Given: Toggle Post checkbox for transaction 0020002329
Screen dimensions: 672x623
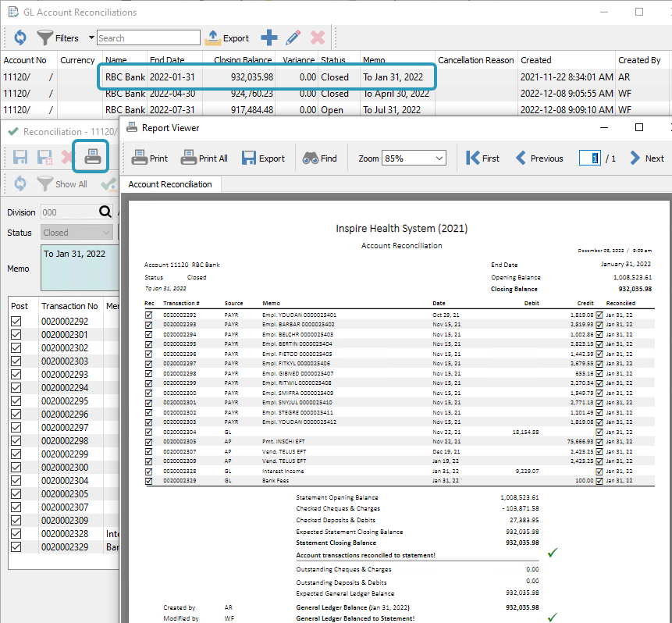Looking at the screenshot, I should (16, 546).
